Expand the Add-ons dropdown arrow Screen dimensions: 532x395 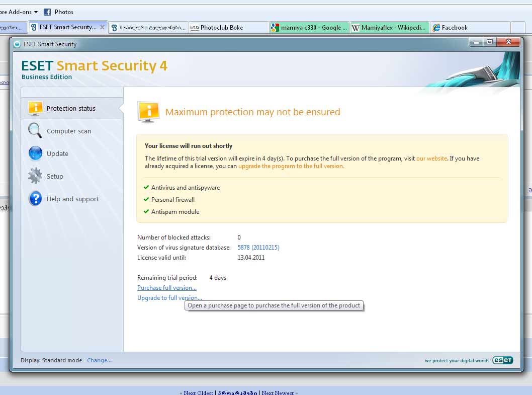(x=36, y=12)
